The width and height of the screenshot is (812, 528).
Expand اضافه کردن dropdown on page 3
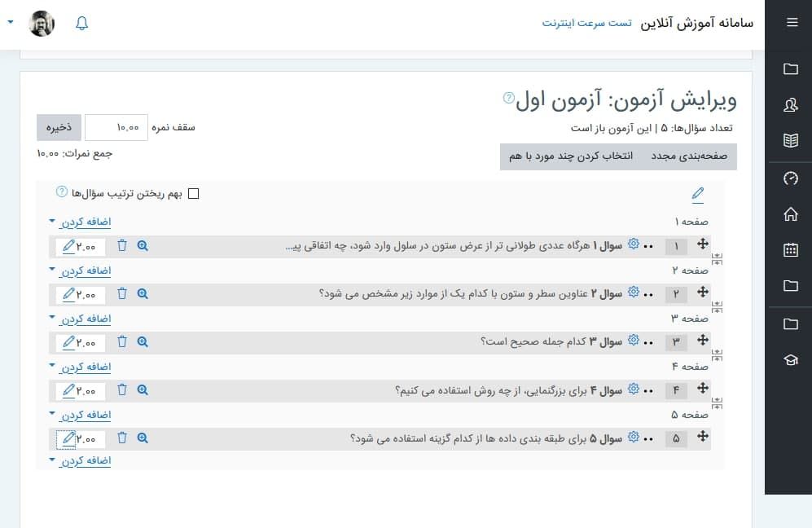tap(81, 319)
